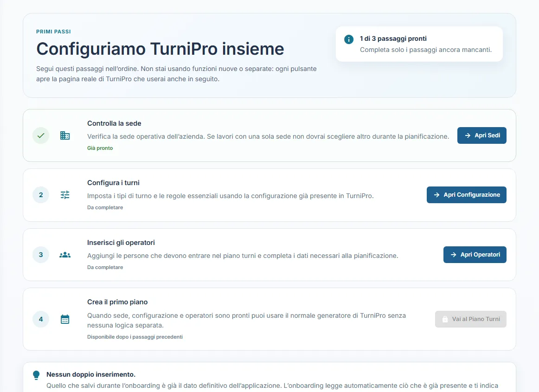Click the step number 3 badge

(x=41, y=255)
